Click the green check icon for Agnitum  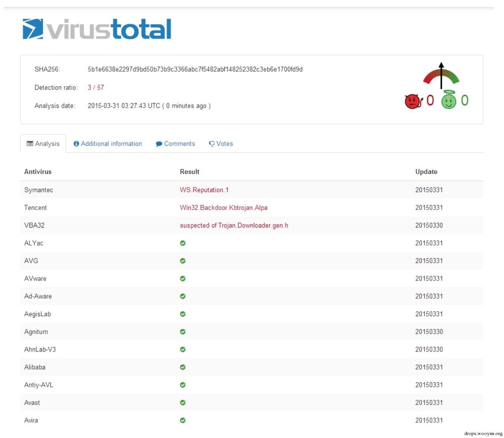[x=183, y=331]
